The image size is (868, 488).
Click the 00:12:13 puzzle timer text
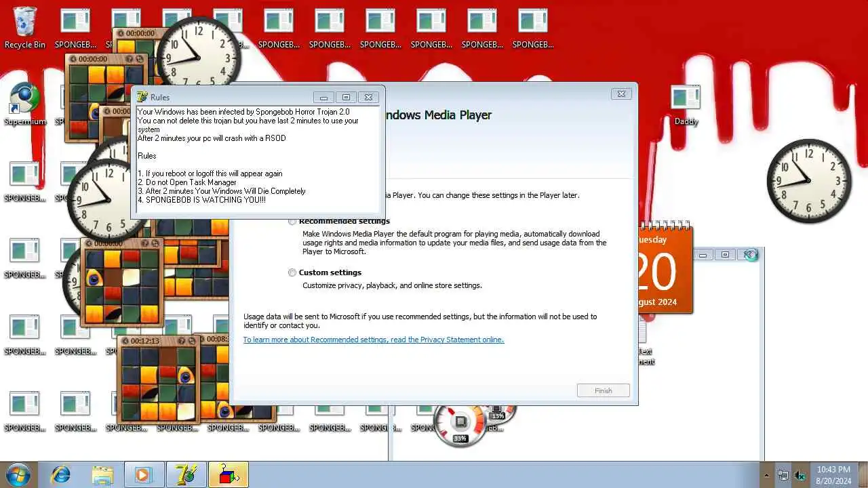[x=145, y=341]
